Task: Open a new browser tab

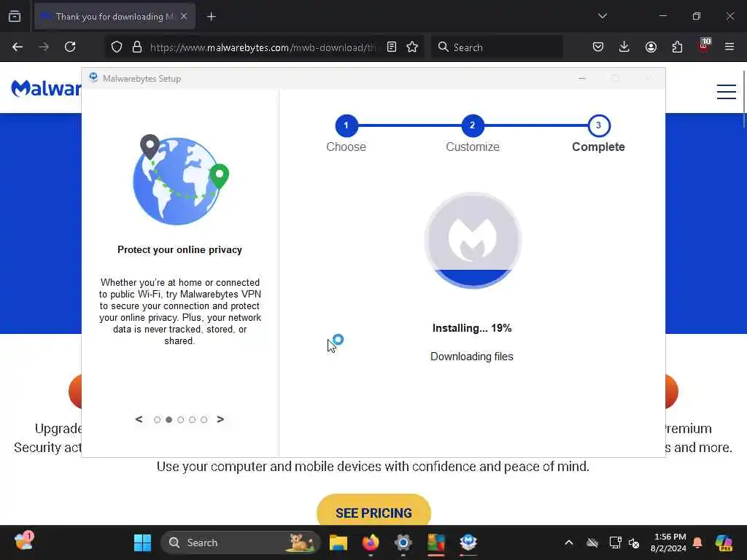Action: [x=212, y=17]
